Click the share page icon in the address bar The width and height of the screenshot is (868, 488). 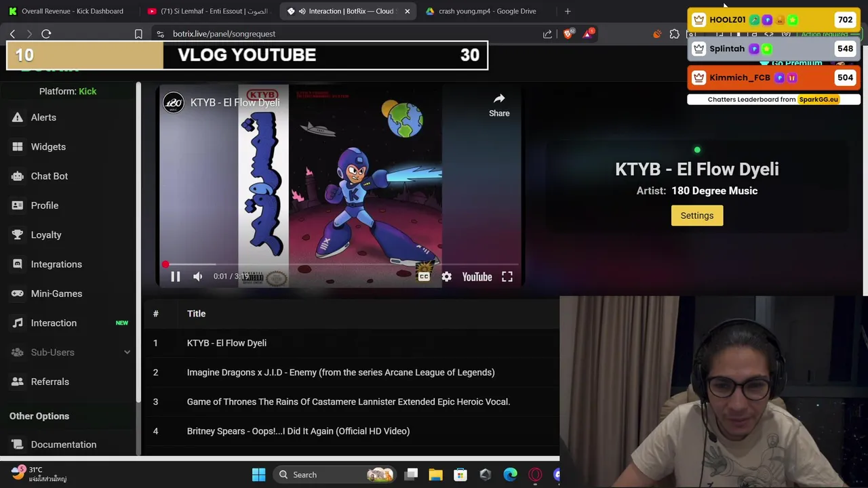547,34
